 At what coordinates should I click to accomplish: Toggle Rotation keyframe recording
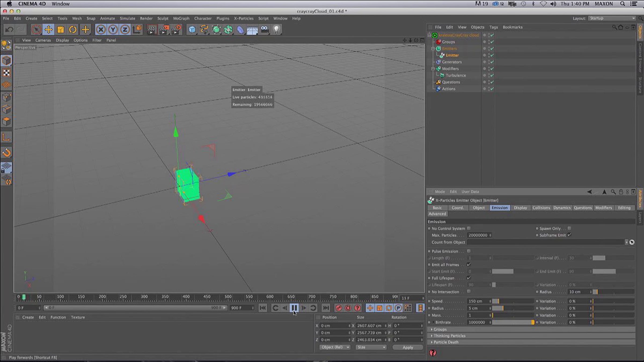(x=389, y=308)
